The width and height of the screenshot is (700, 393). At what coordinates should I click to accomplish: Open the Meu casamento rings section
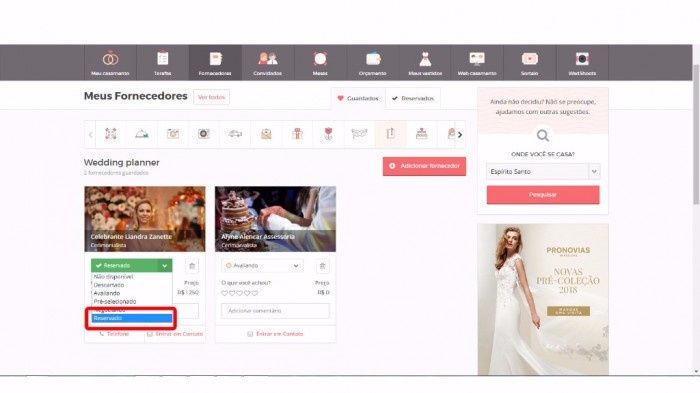(x=110, y=63)
